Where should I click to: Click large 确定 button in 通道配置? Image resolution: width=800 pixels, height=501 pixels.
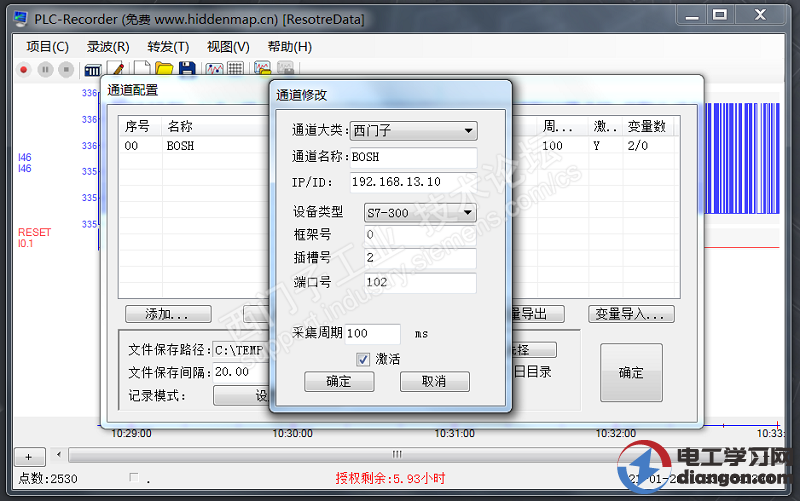631,372
